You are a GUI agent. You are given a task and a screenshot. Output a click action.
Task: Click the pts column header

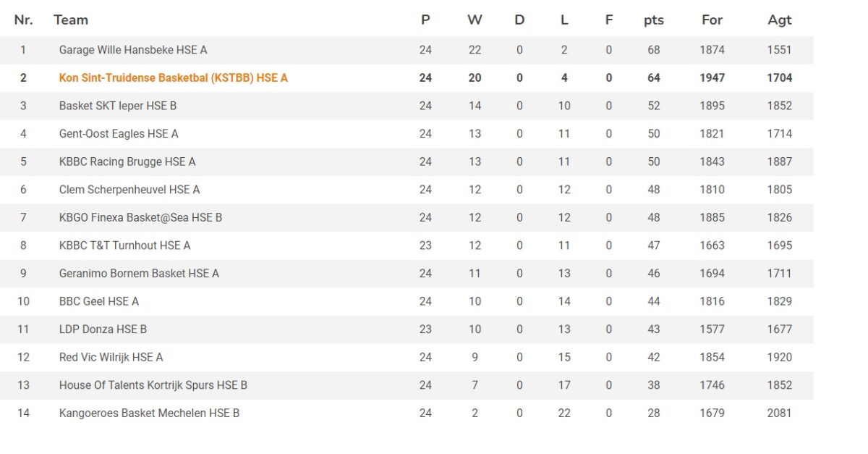pyautogui.click(x=654, y=20)
